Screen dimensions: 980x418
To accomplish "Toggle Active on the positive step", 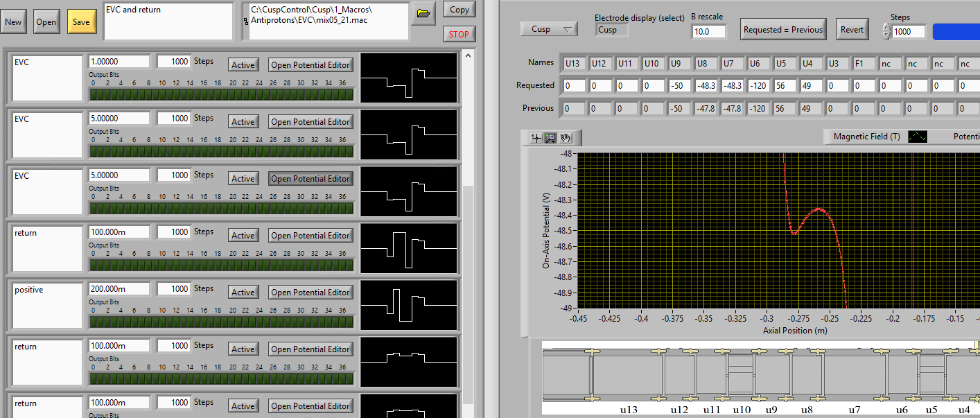I will point(243,293).
